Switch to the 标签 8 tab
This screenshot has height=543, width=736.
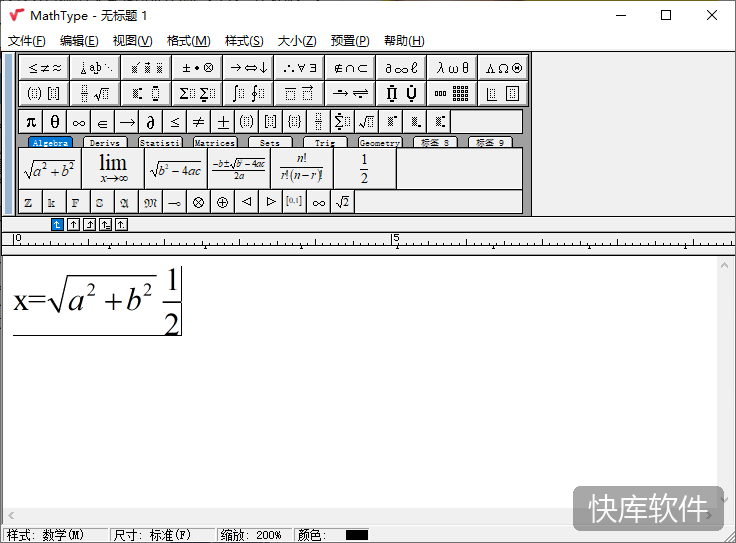pyautogui.click(x=435, y=143)
